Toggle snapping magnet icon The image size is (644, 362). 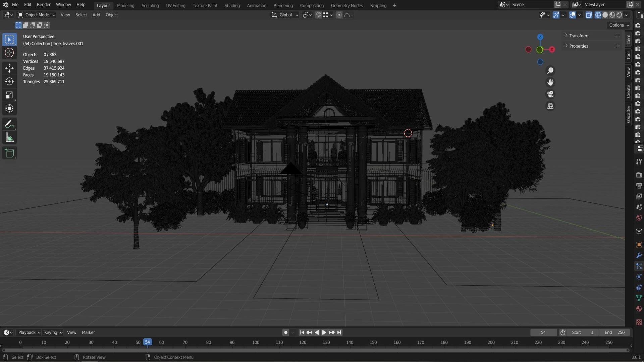coord(318,15)
